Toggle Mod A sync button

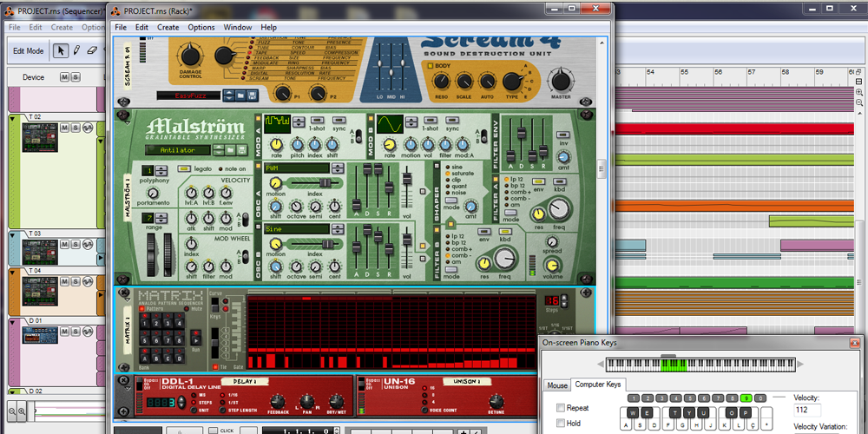click(339, 119)
